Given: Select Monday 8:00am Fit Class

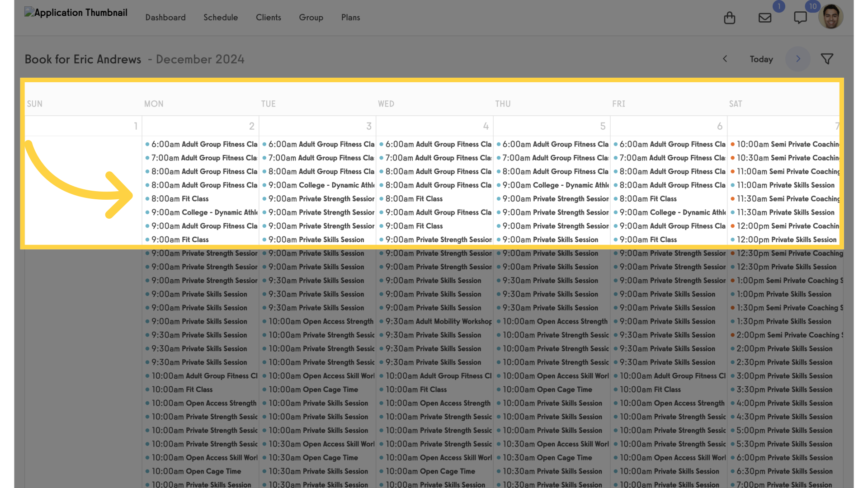Looking at the screenshot, I should point(177,199).
